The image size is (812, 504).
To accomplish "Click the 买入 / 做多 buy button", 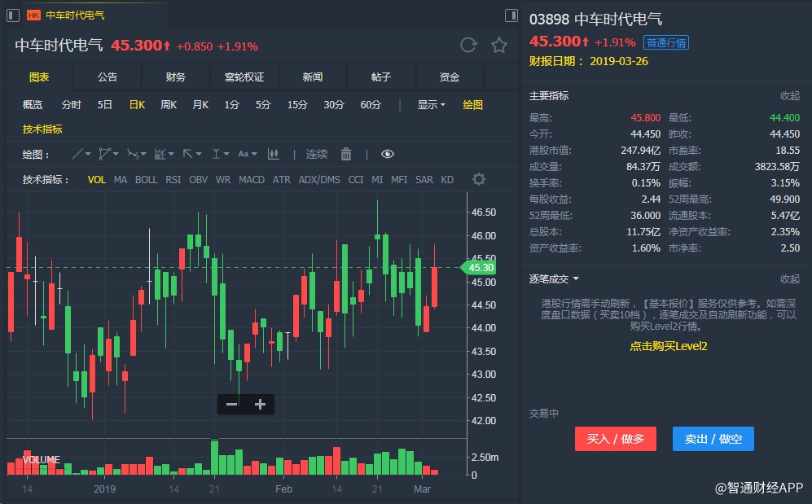I will [x=615, y=439].
